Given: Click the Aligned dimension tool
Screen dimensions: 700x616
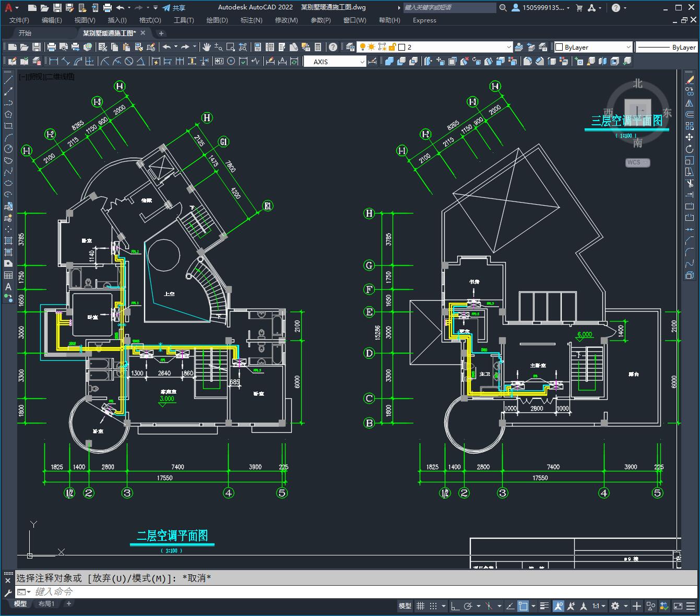Looking at the screenshot, I should 66,62.
